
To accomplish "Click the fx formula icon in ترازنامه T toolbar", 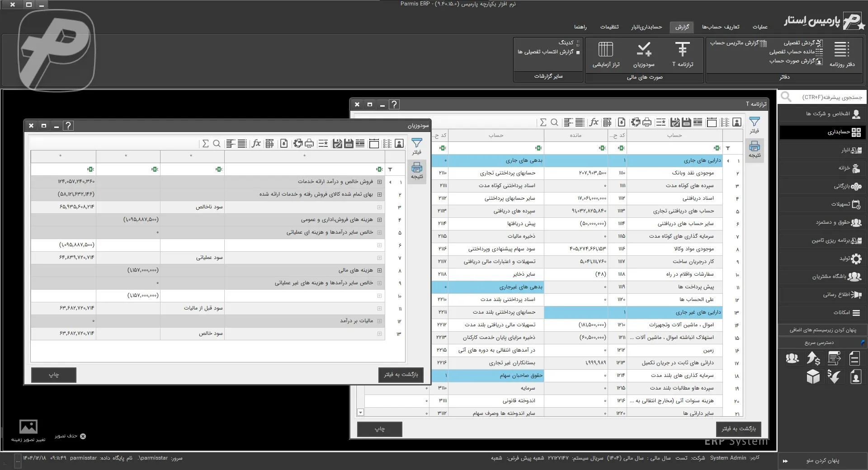I will [594, 122].
